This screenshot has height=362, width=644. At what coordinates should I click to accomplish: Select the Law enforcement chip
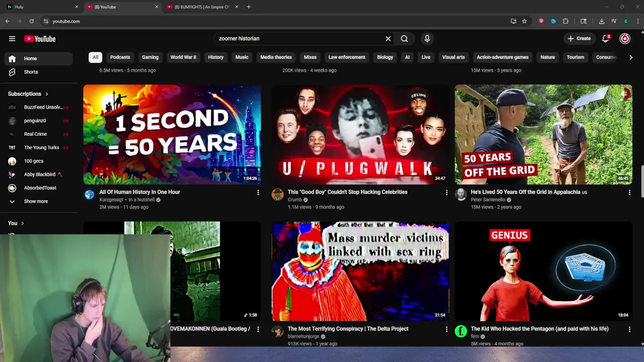347,57
